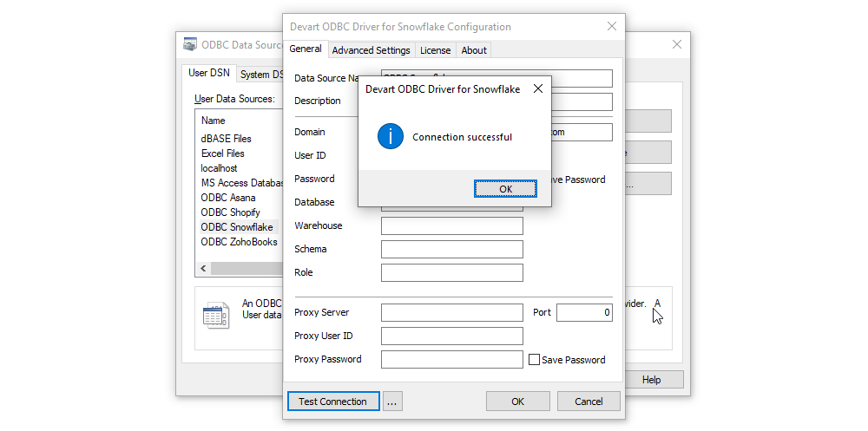Viewport: 868px width, 431px height.
Task: Focus the Proxy Password field
Action: pyautogui.click(x=451, y=359)
